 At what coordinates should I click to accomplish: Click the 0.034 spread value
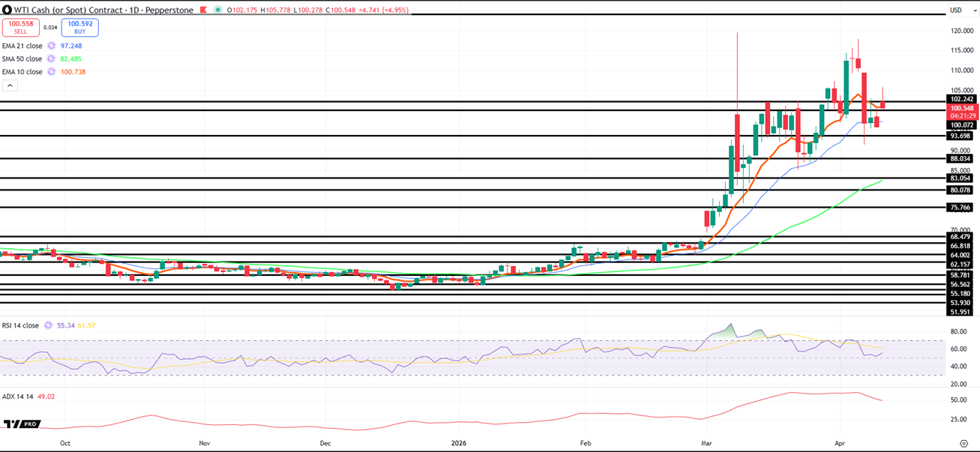[50, 27]
